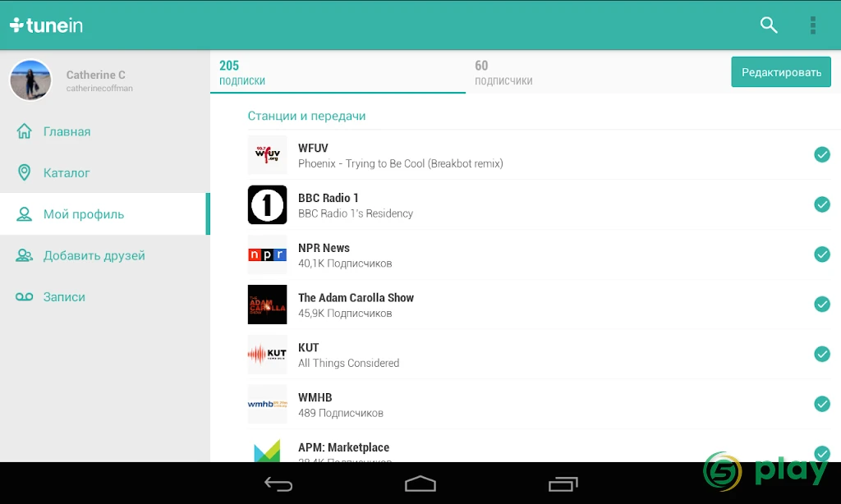This screenshot has height=504, width=841.
Task: Tap the TuneIn logo in header
Action: pyautogui.click(x=46, y=25)
